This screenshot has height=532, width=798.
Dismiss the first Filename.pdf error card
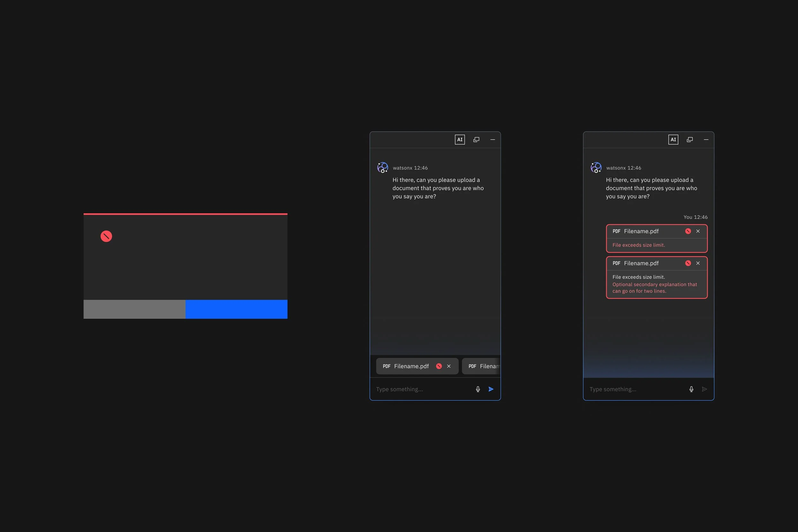(x=698, y=231)
